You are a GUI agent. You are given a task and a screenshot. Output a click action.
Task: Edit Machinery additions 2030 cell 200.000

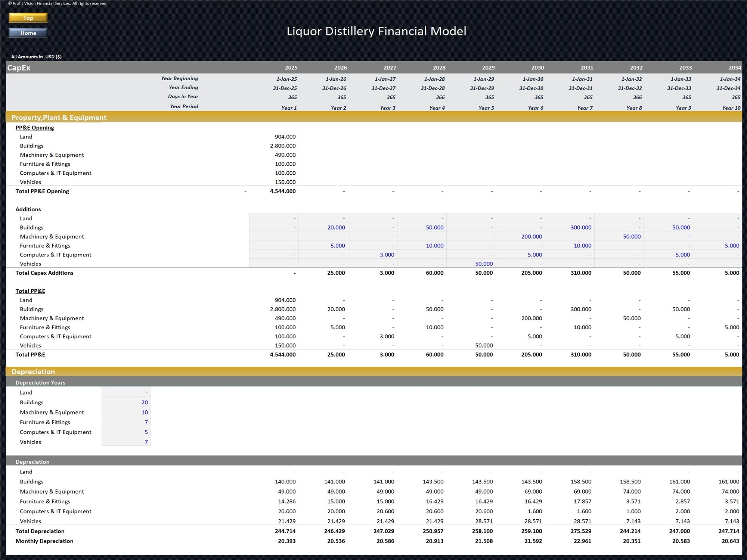pyautogui.click(x=521, y=236)
